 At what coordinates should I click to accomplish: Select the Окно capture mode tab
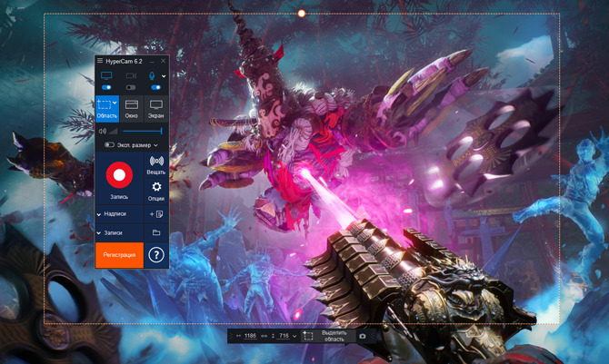pos(132,109)
